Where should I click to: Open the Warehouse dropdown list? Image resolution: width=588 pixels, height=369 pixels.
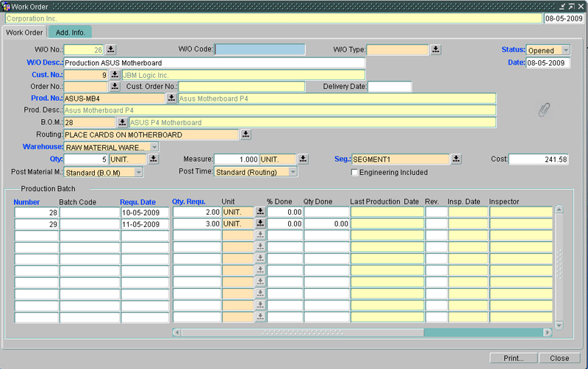point(154,147)
